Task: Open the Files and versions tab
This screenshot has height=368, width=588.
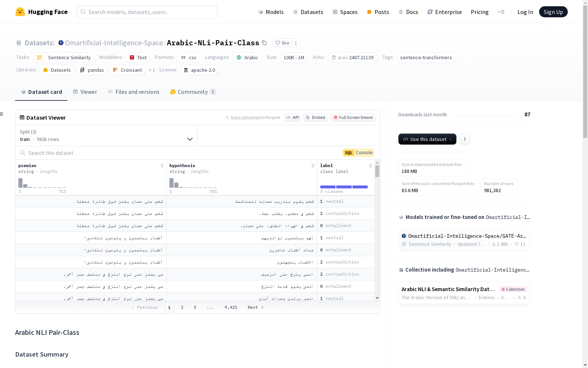Action: 133,92
